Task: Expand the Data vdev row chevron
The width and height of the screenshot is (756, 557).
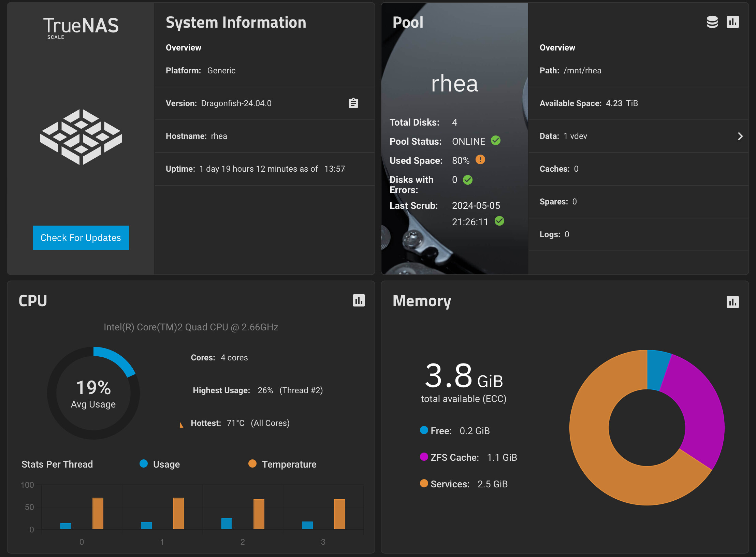Action: [740, 136]
